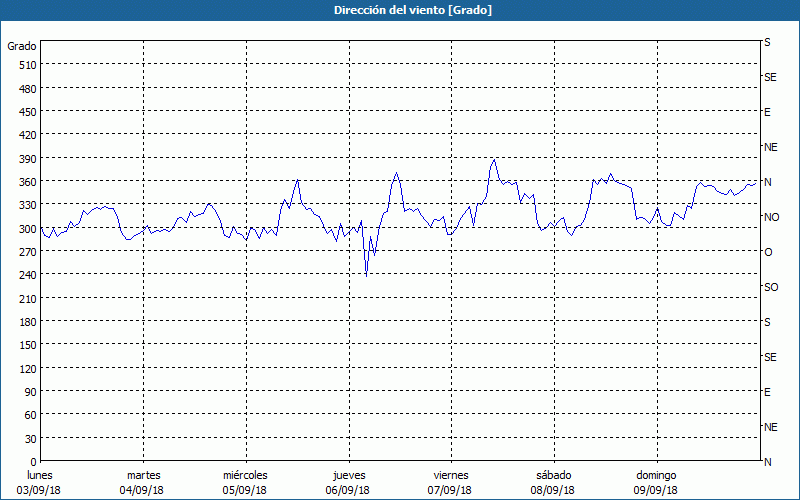Image resolution: width=800 pixels, height=500 pixels.
Task: Click the 450 degree axis label
Action: coord(28,112)
